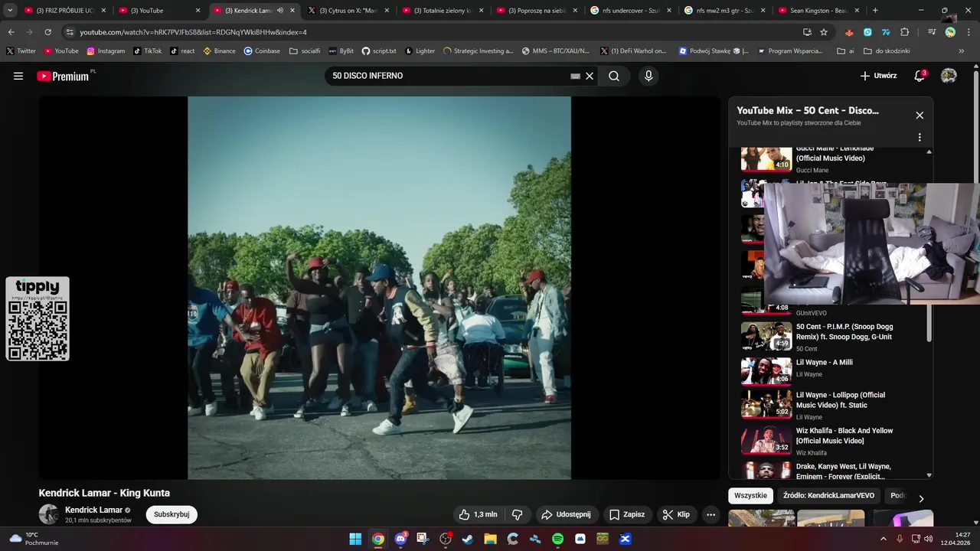This screenshot has height=551, width=980.
Task: Activate voice search microphone icon
Action: coord(648,76)
